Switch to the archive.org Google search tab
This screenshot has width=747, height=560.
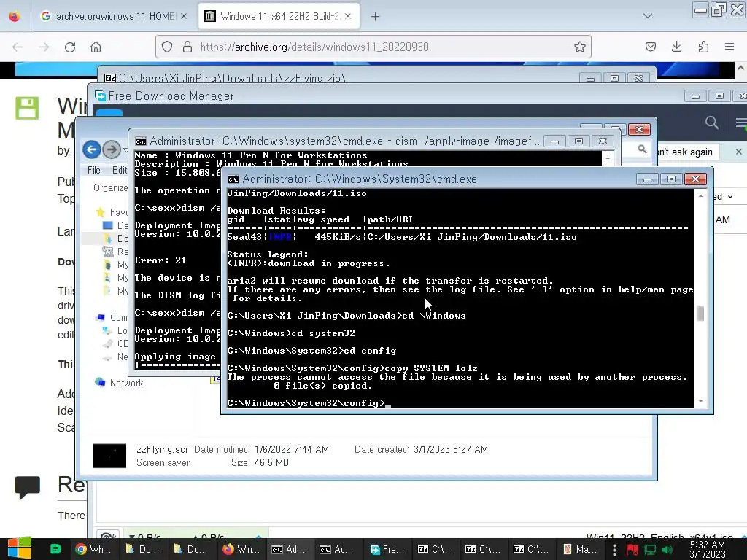click(x=113, y=16)
